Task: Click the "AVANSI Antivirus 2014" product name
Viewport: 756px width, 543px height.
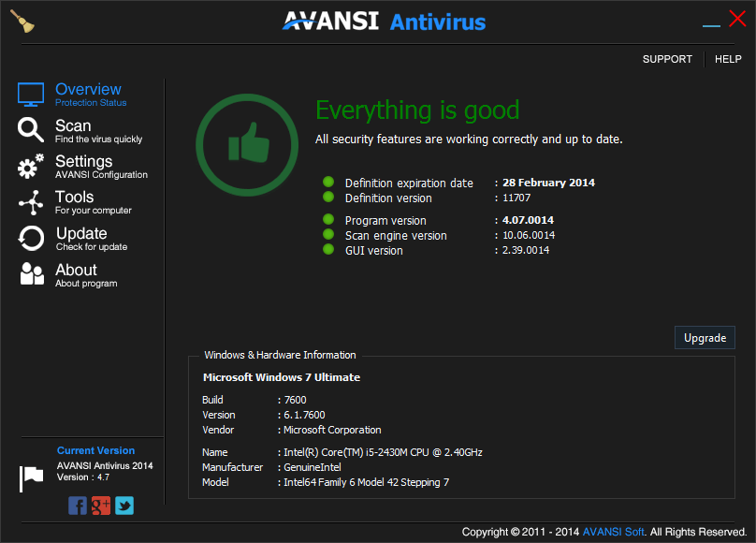Action: pyautogui.click(x=105, y=466)
